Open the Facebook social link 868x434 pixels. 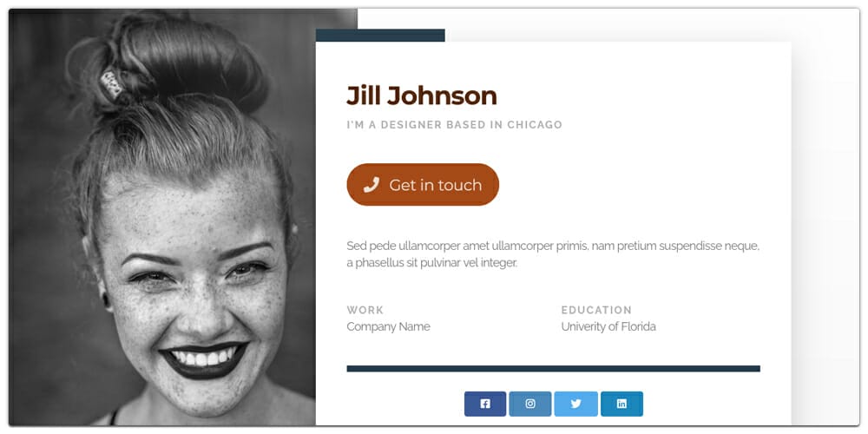click(485, 404)
